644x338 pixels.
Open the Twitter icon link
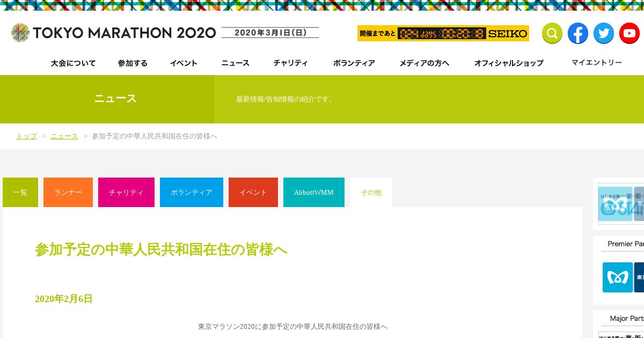[x=604, y=33]
